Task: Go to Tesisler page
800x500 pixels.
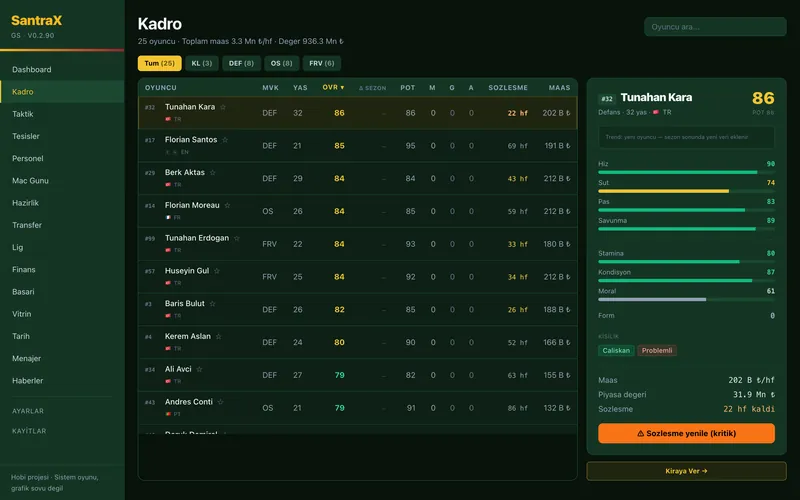Action: point(62,136)
